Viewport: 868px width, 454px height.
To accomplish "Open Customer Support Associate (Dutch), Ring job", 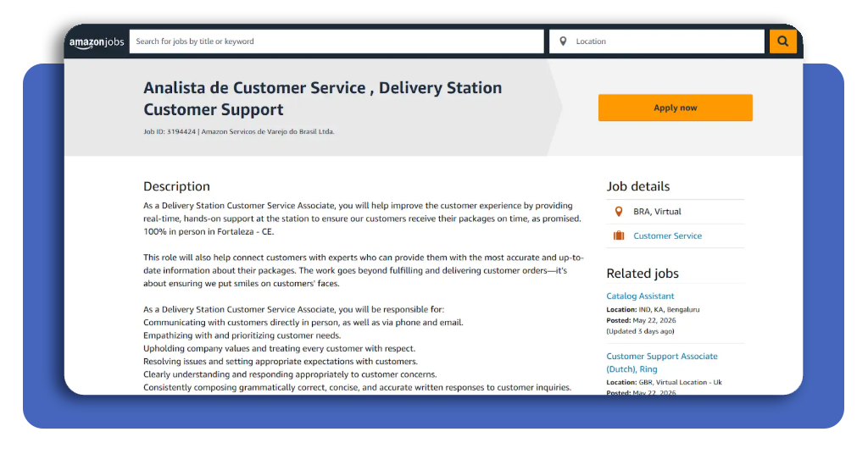I will coord(661,363).
